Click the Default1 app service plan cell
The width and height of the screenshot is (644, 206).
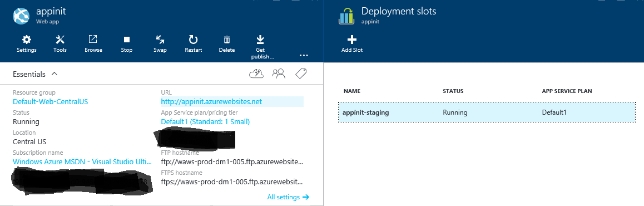click(554, 112)
